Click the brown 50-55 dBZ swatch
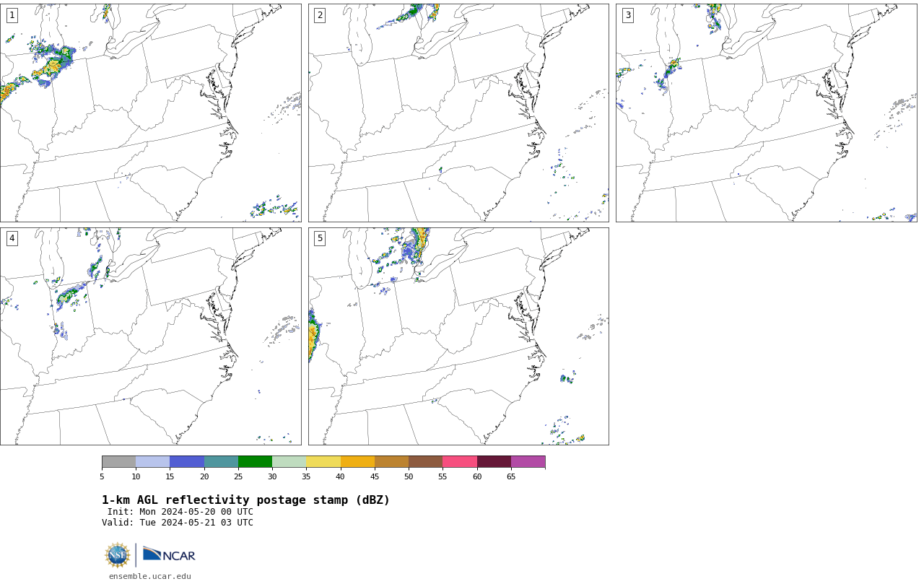Image resolution: width=924 pixels, height=584 pixels. tap(425, 462)
